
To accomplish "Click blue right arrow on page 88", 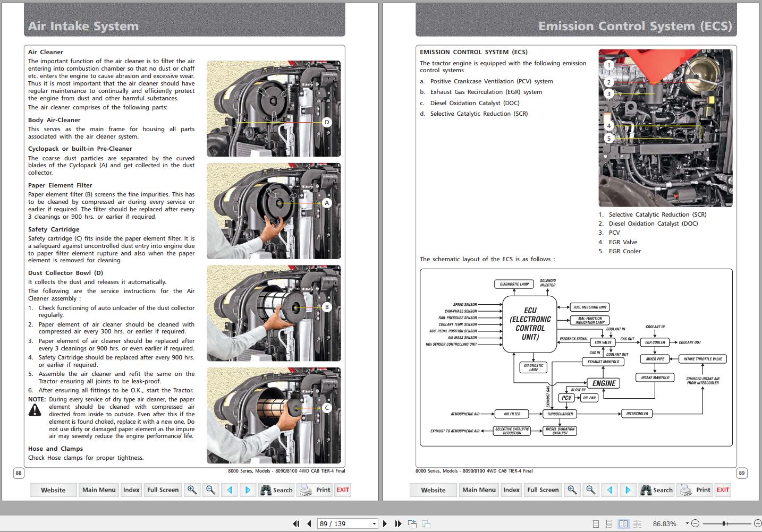I will [248, 490].
